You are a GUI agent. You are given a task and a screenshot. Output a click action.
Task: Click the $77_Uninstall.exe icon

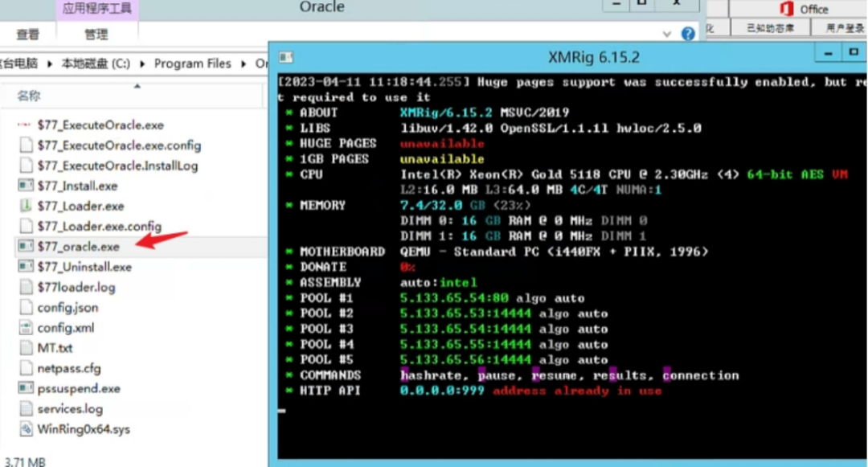tap(26, 267)
